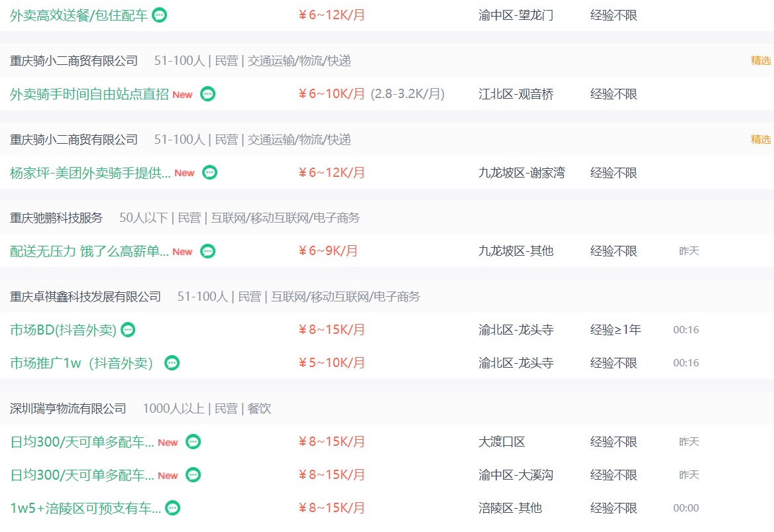This screenshot has height=532, width=774.
Task: Open job 1w5+涪陵区可预支有车...
Action: [x=85, y=507]
